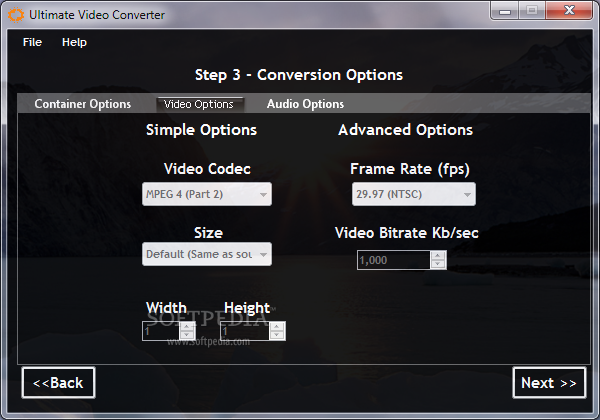Open the Frame Rate (fps) dropdown
The width and height of the screenshot is (600, 420).
tap(414, 194)
